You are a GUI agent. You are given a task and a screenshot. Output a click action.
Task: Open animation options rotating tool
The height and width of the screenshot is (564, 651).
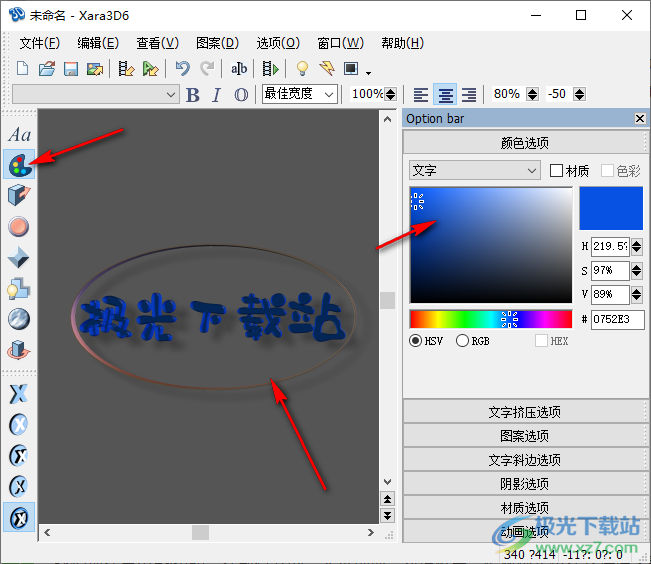click(19, 350)
